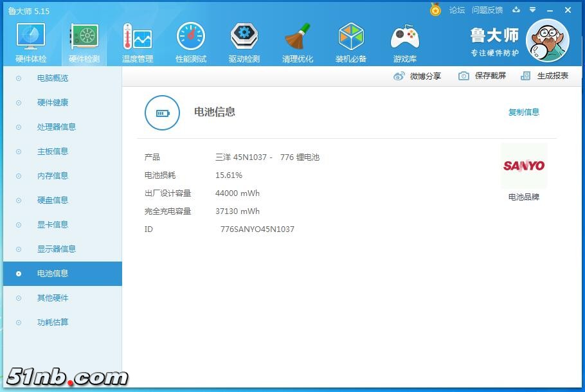Click the 复制信息 copy info link
This screenshot has height=392, width=585.
coord(524,112)
